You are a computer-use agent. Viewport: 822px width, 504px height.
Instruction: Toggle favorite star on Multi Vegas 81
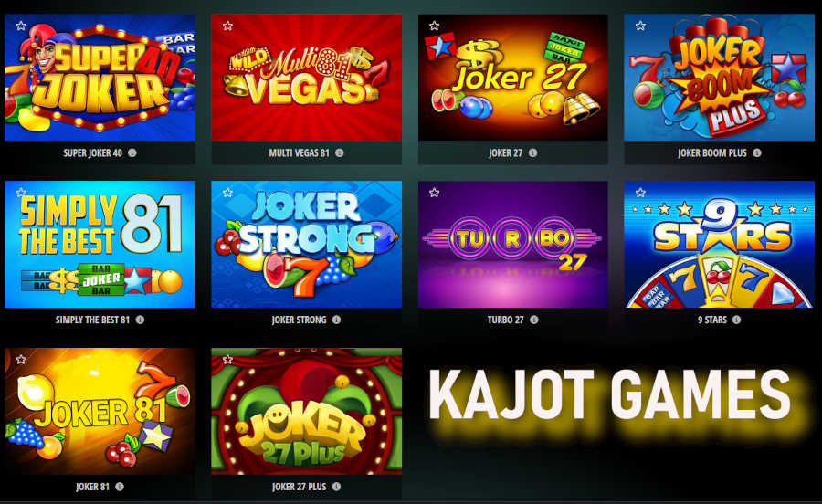[227, 26]
